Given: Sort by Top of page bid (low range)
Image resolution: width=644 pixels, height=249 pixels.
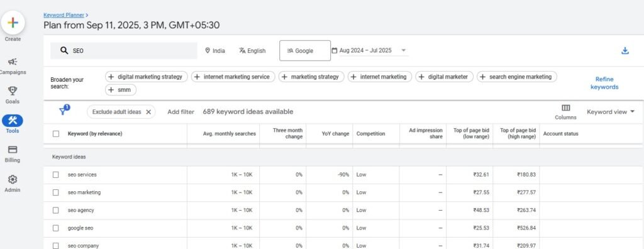Looking at the screenshot, I should (x=471, y=133).
